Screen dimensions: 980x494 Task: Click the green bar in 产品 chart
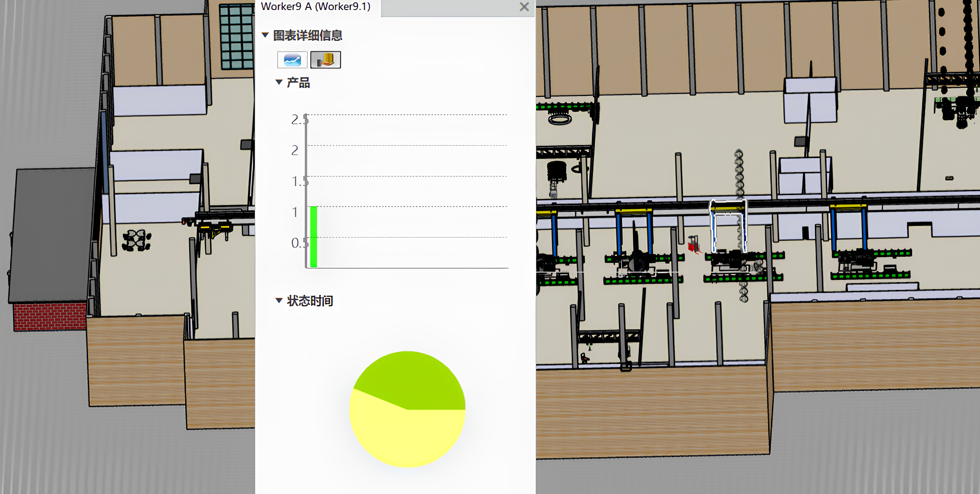pyautogui.click(x=314, y=237)
